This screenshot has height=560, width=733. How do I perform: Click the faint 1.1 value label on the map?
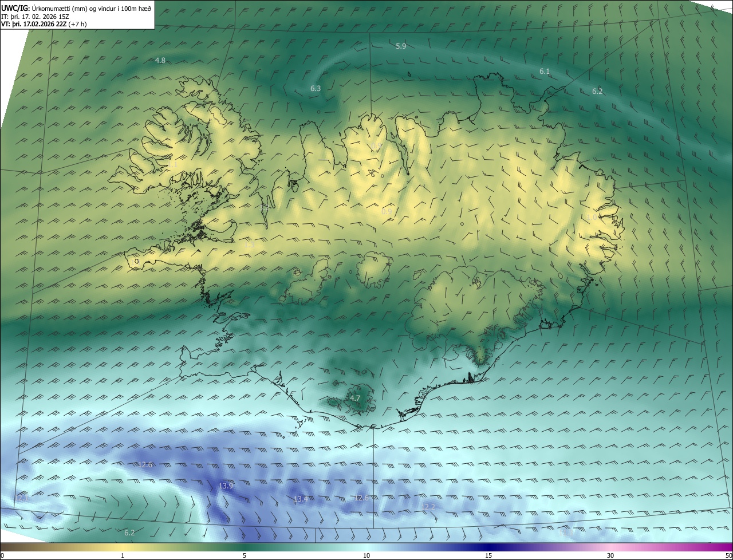[x=172, y=164]
